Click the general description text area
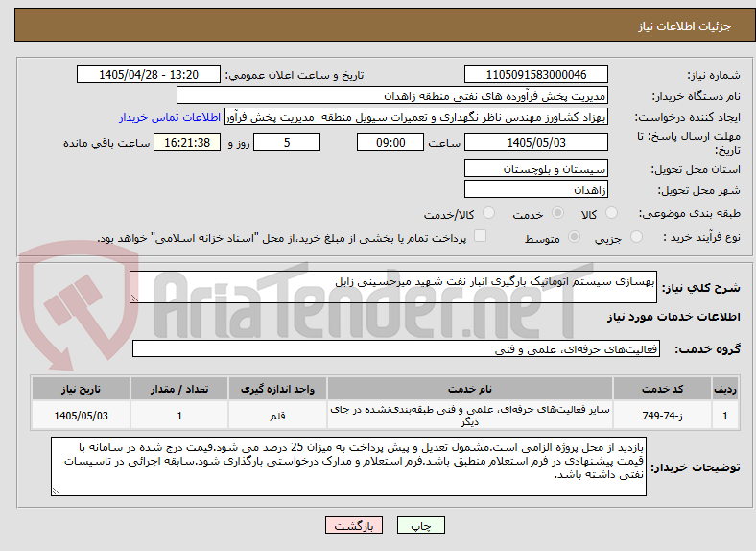This screenshot has width=756, height=551. click(x=393, y=287)
